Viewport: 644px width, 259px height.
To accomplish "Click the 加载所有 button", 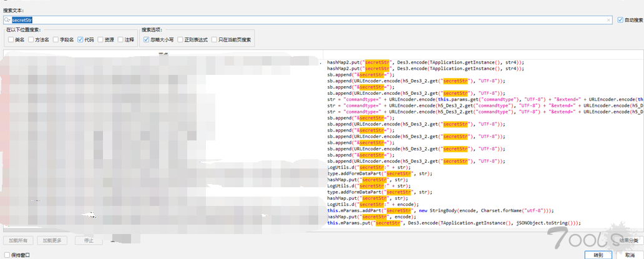I will point(18,240).
